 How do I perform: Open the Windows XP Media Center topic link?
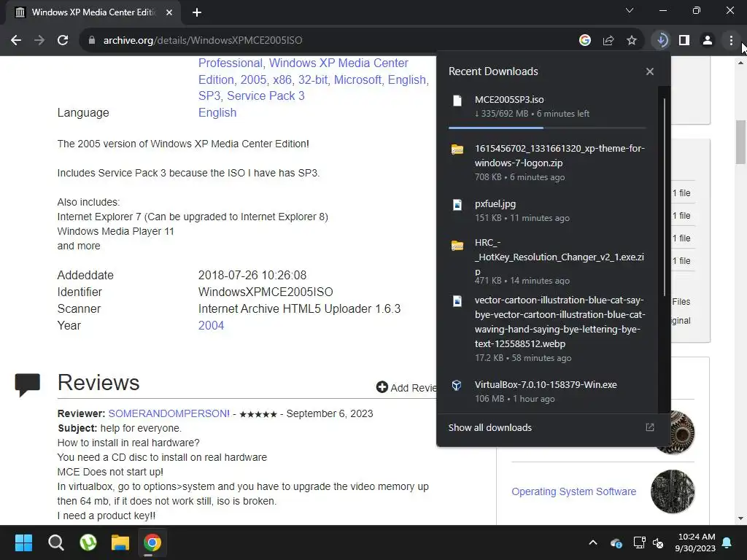(303, 71)
